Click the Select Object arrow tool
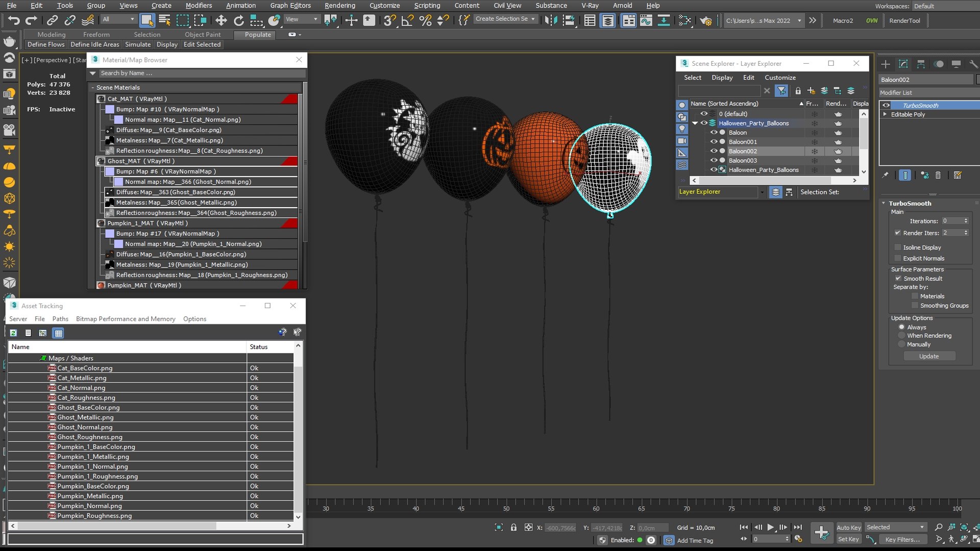This screenshot has height=551, width=980. click(x=147, y=20)
